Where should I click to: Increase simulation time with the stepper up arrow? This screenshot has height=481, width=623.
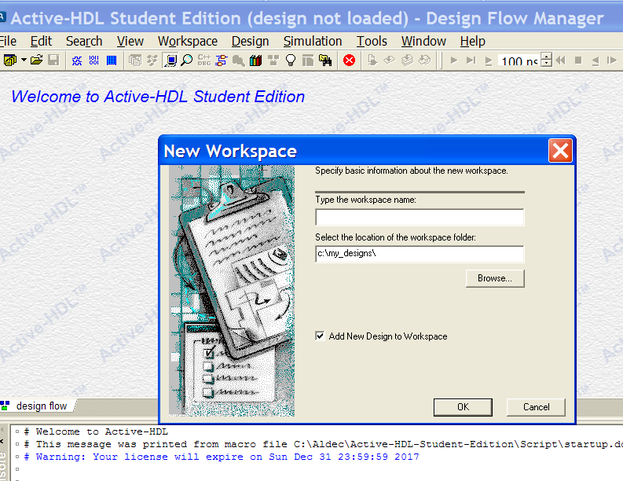[x=547, y=57]
